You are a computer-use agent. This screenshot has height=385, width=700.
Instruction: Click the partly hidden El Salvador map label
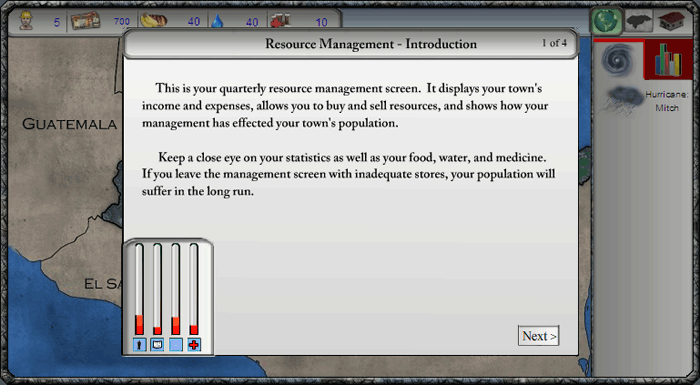103,284
